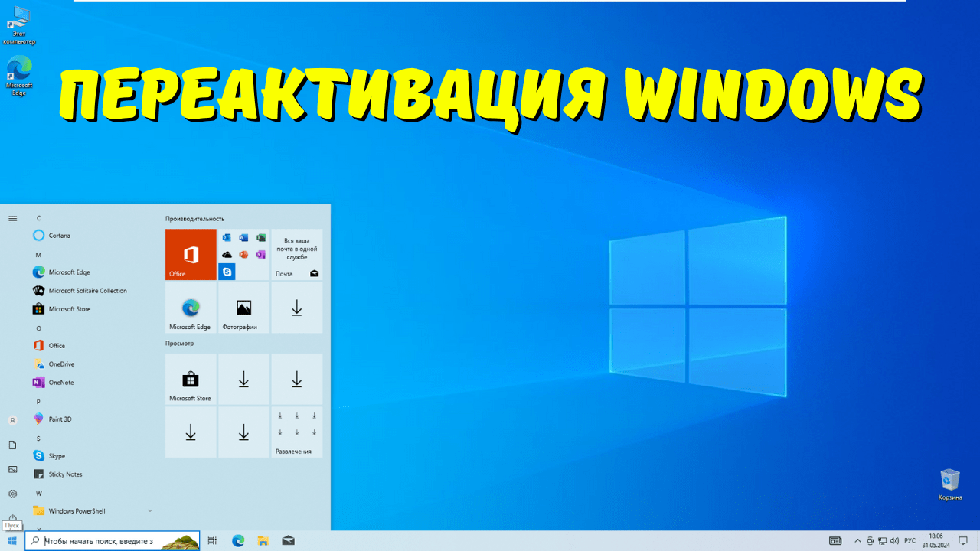This screenshot has height=551, width=980.
Task: Switch input language via РУС indicator
Action: tap(910, 541)
